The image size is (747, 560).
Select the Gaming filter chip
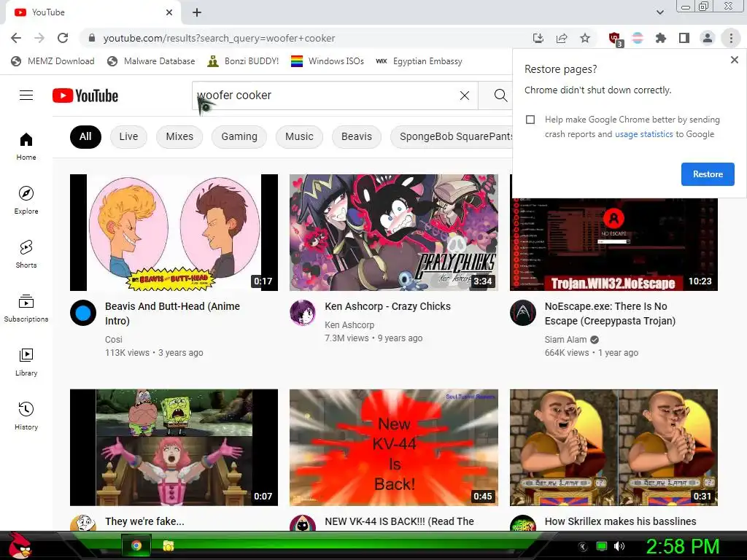(x=239, y=136)
